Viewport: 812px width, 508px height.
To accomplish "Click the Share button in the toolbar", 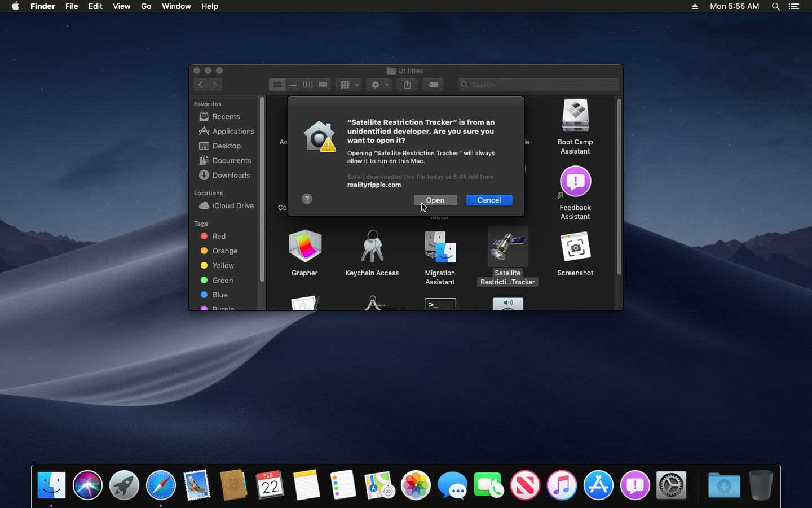I will (407, 84).
